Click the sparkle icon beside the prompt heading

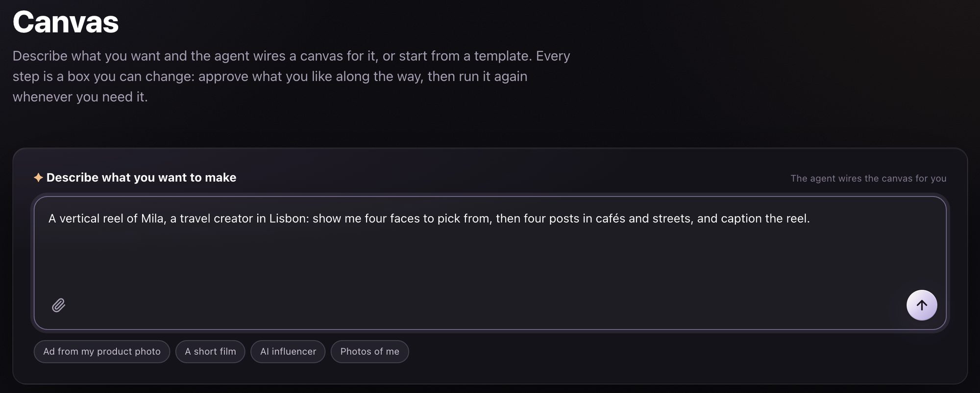[x=38, y=178]
